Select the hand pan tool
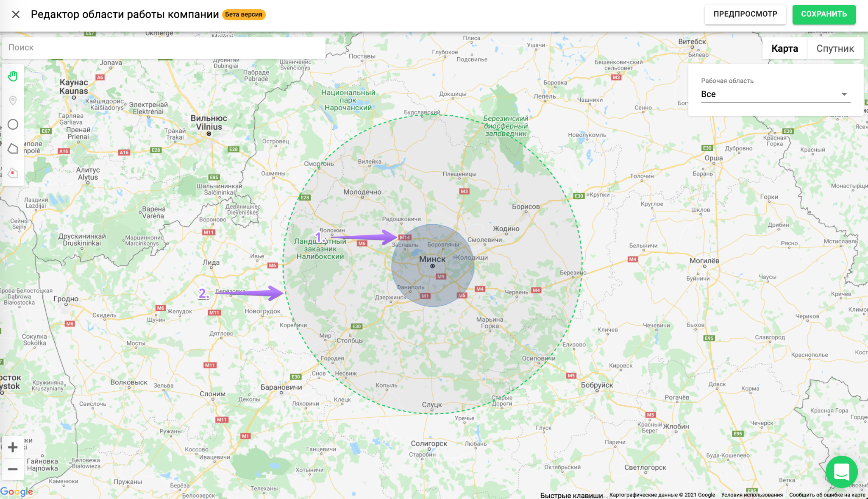Screen dimensions: 868x499 13,76
